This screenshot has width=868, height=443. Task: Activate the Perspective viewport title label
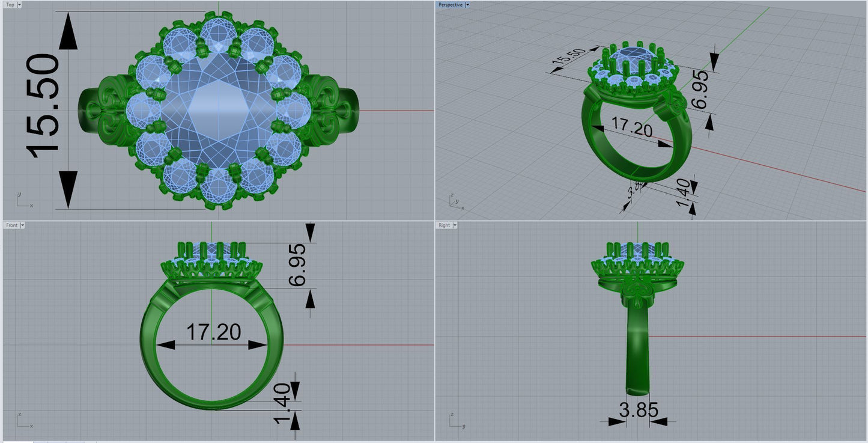click(x=451, y=4)
